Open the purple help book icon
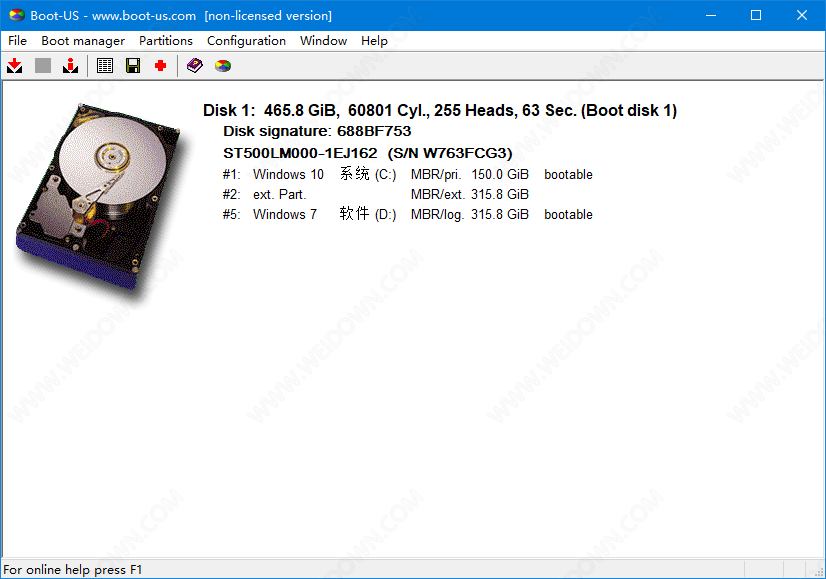The width and height of the screenshot is (826, 579). coord(195,66)
